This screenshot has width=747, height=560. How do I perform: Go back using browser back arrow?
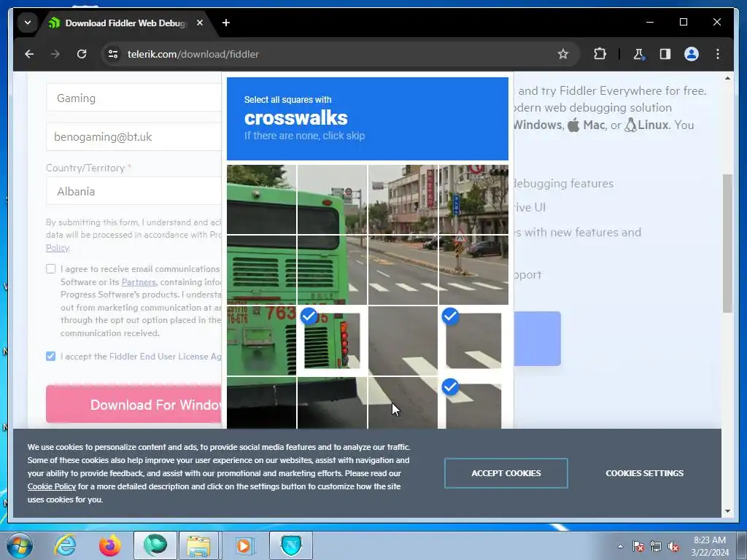tap(29, 54)
